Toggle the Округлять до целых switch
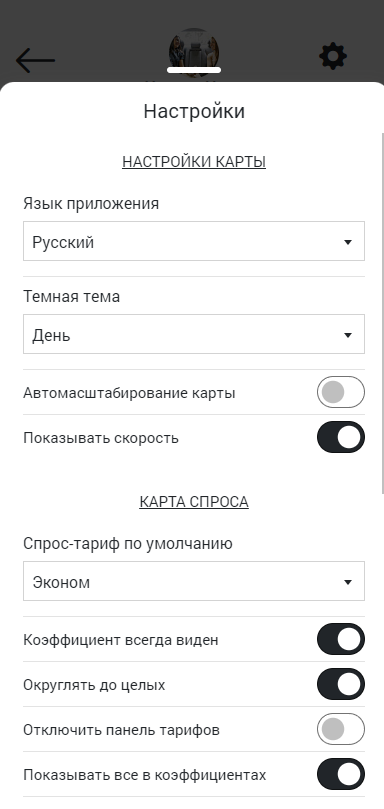The width and height of the screenshot is (384, 809). (341, 685)
